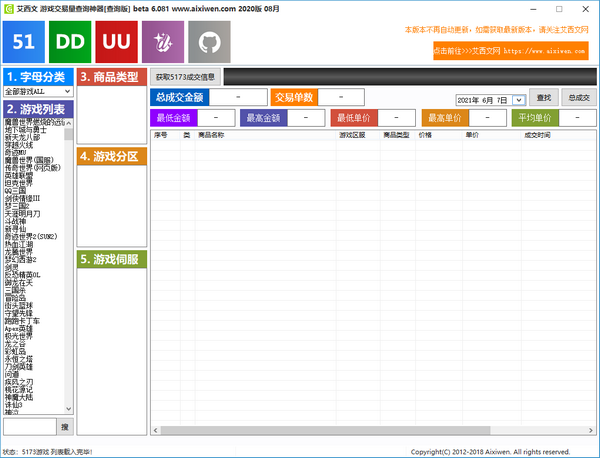
Task: Open the GitHub icon tile
Action: (x=209, y=42)
